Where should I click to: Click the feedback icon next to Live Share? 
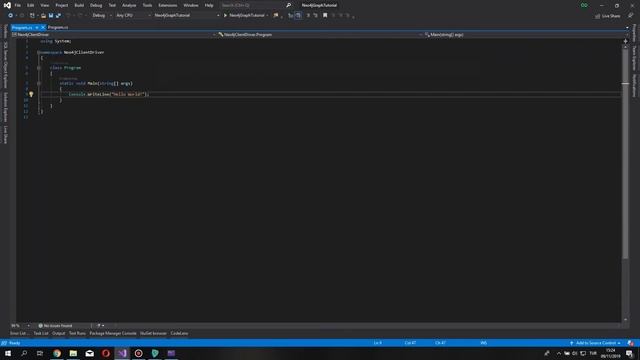click(631, 16)
